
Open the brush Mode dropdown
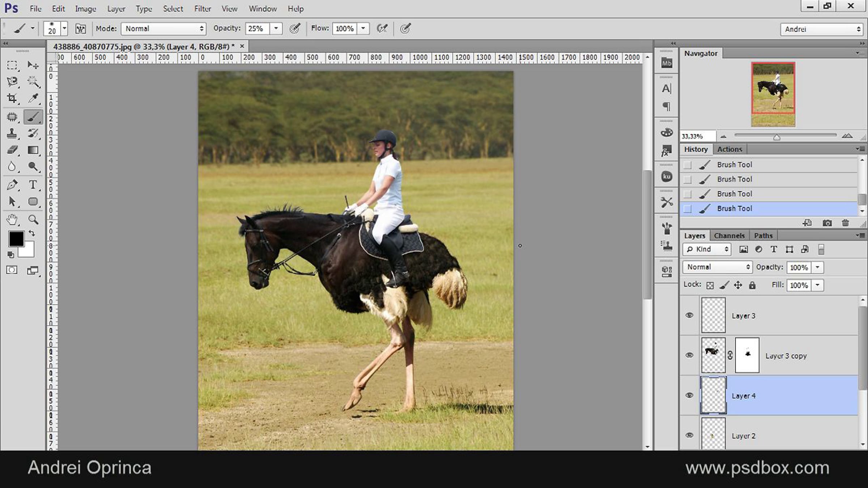pyautogui.click(x=163, y=29)
